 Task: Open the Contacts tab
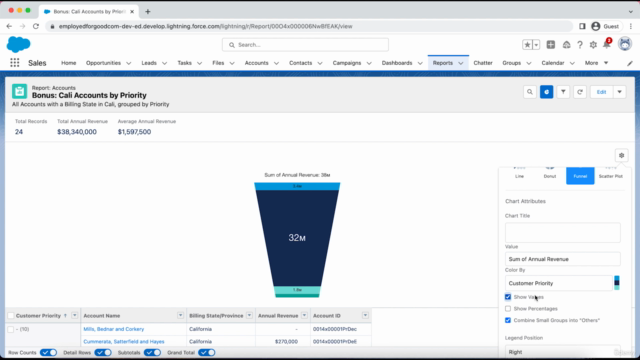coord(300,63)
